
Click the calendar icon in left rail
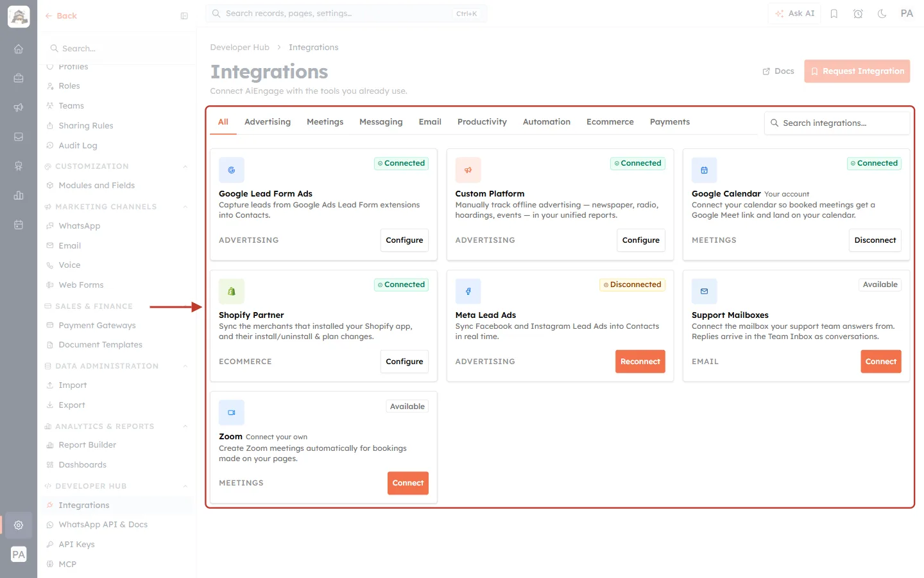tap(19, 225)
